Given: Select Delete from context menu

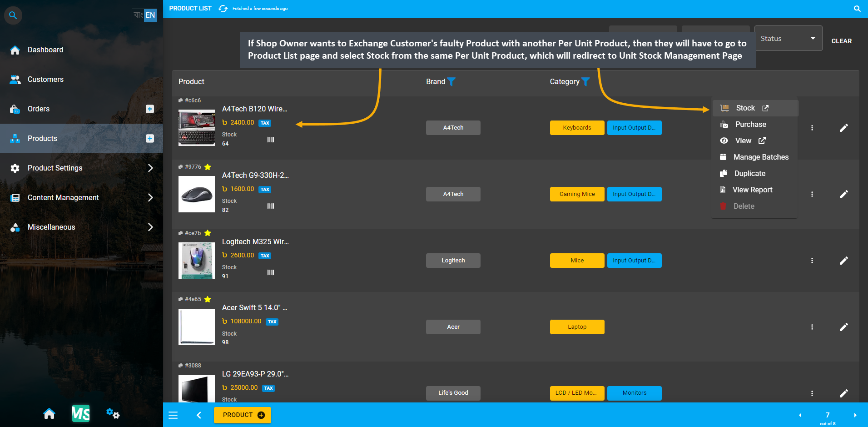Looking at the screenshot, I should click(754, 206).
